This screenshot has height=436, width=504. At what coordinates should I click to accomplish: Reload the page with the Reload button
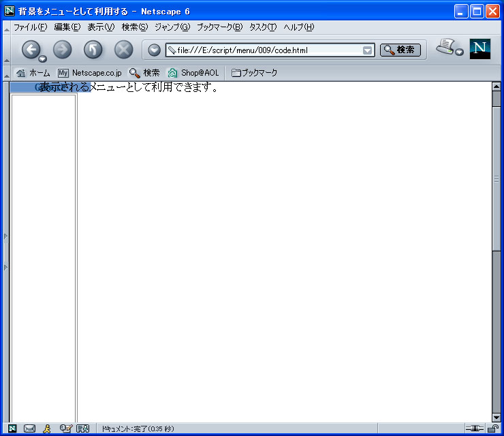pyautogui.click(x=93, y=50)
